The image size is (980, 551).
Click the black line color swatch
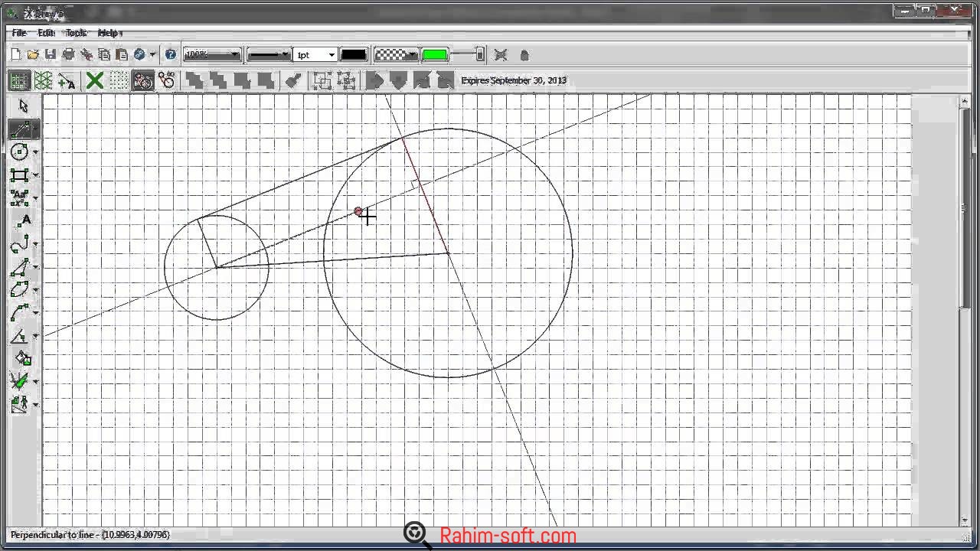pyautogui.click(x=354, y=55)
